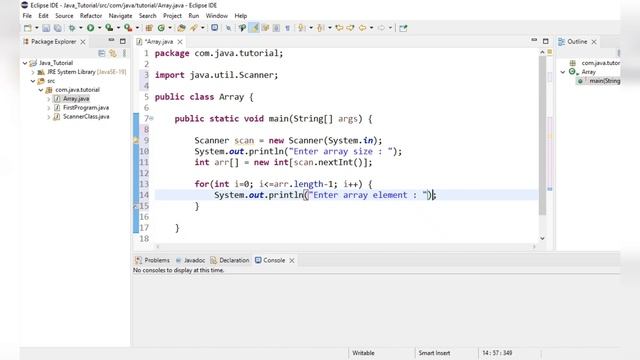Open the File menu
Image resolution: width=640 pixels, height=360 pixels.
(27, 16)
